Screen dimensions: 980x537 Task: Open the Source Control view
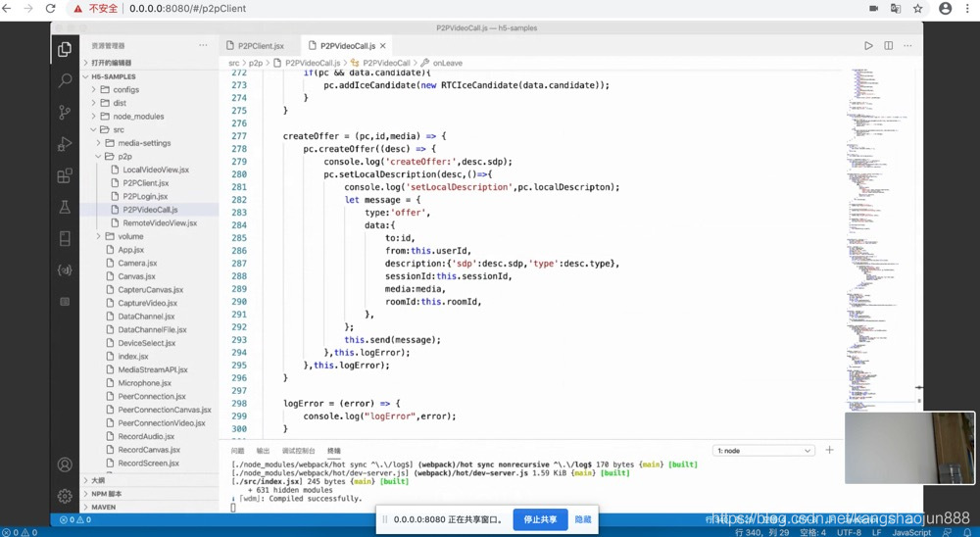click(65, 112)
